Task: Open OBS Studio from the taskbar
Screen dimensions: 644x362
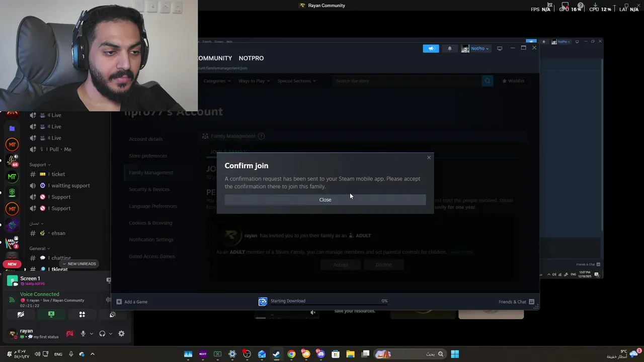Action: [247, 354]
